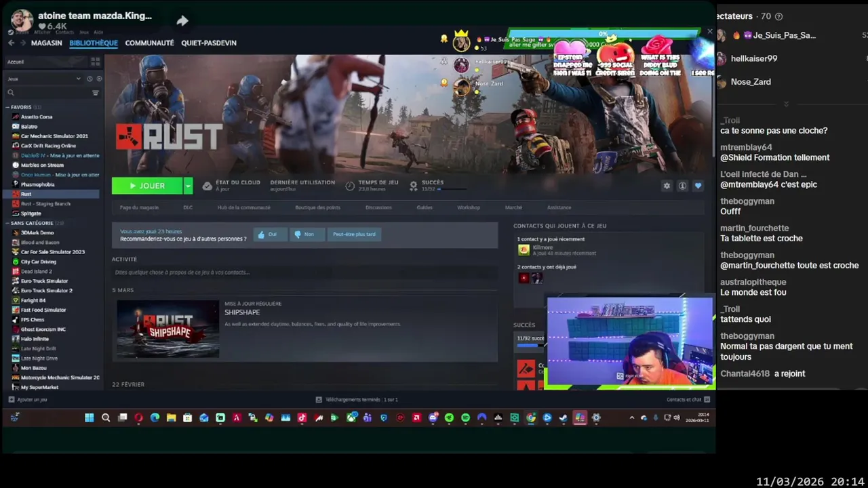Select Halo Infinite in the library list

click(35, 339)
